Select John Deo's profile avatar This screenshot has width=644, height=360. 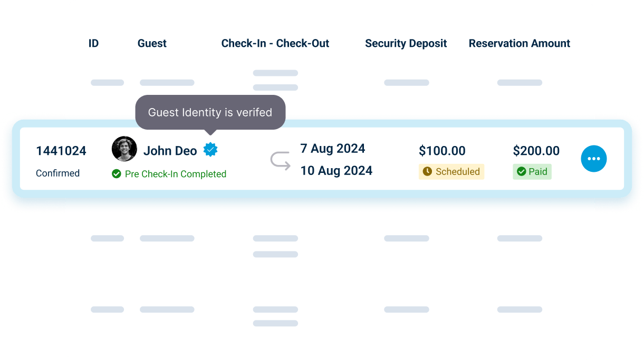(x=124, y=149)
